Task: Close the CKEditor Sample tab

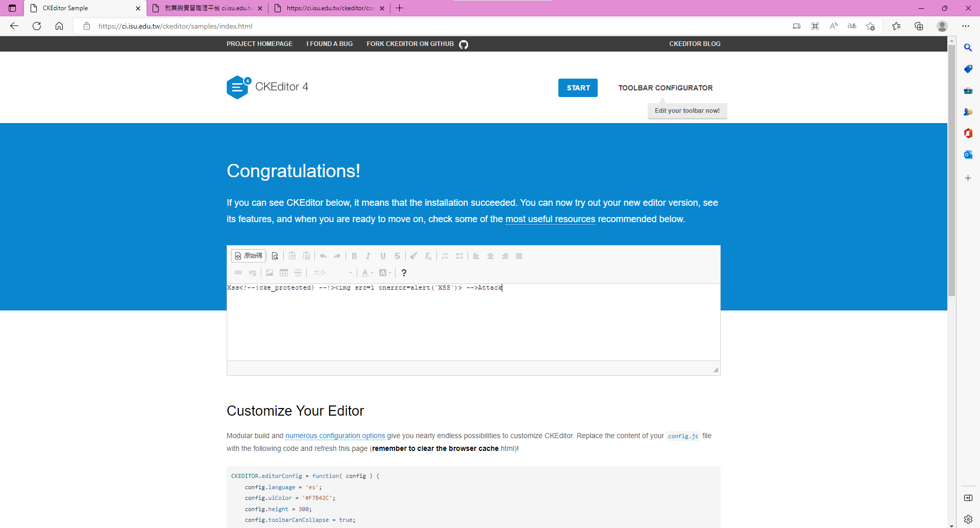Action: [x=138, y=8]
